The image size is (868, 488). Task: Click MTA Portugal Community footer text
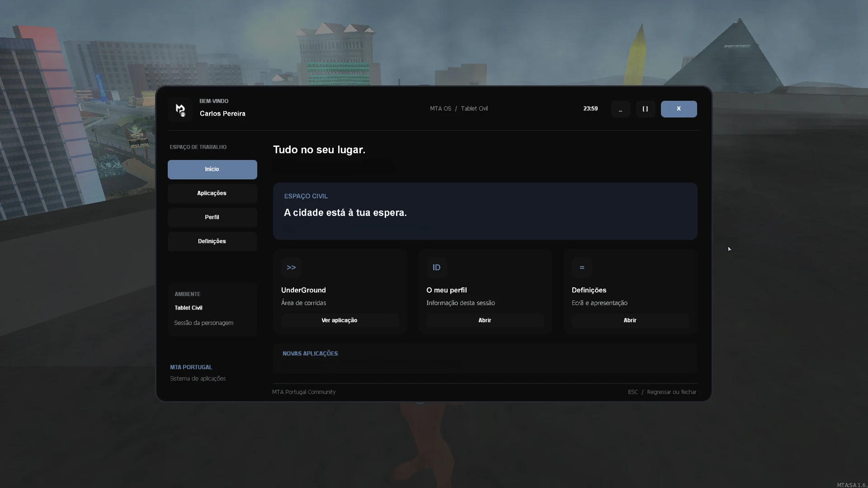pos(304,392)
